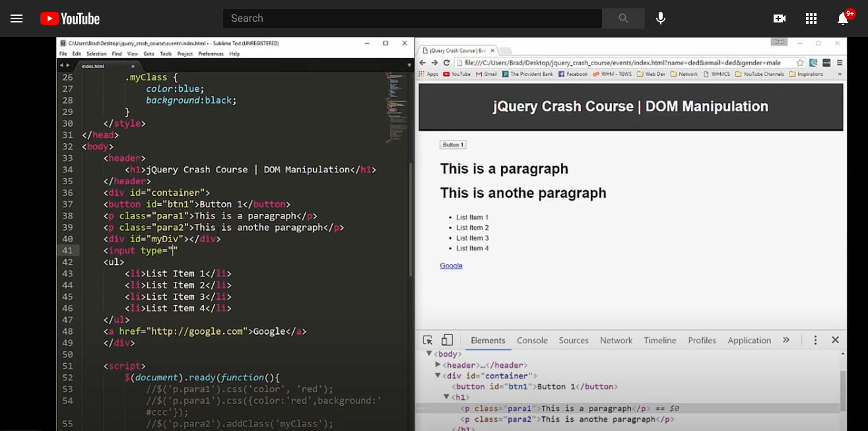Open the YouTube apps grid

pos(811,18)
